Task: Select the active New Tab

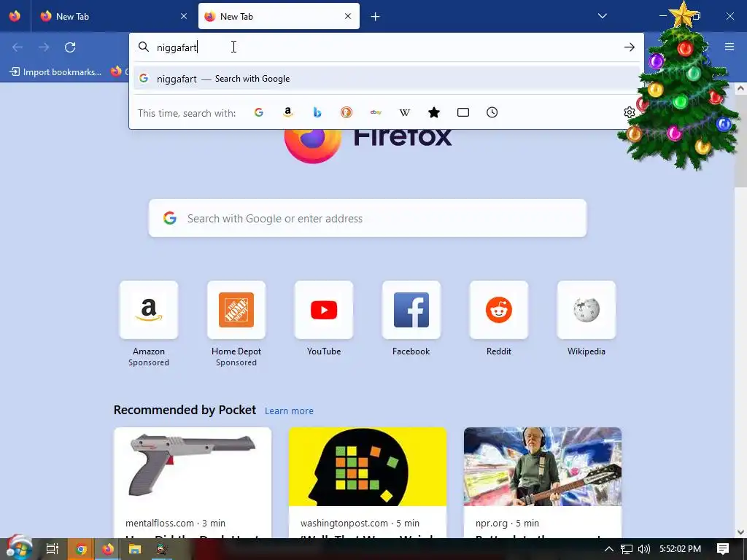Action: click(279, 17)
